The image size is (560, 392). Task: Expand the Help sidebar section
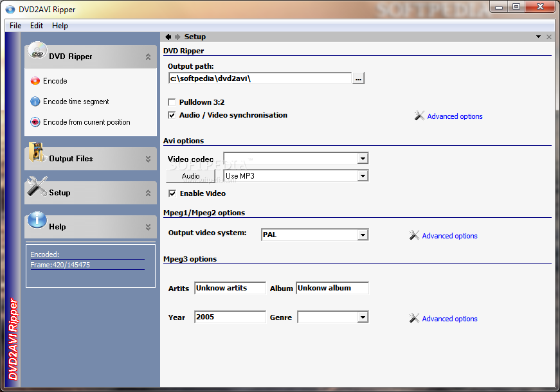(x=149, y=227)
